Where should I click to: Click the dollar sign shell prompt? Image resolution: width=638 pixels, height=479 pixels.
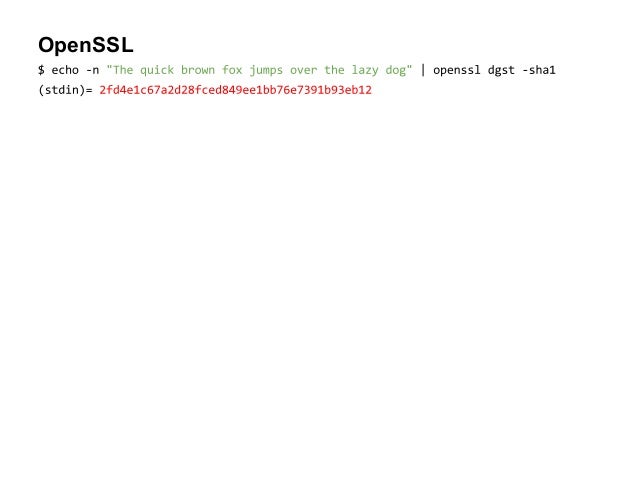tap(41, 70)
